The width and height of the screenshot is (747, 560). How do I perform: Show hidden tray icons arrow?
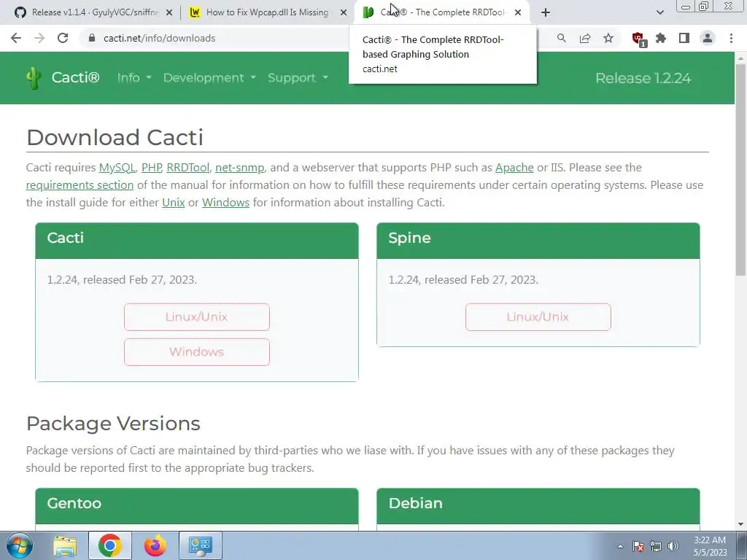[620, 546]
